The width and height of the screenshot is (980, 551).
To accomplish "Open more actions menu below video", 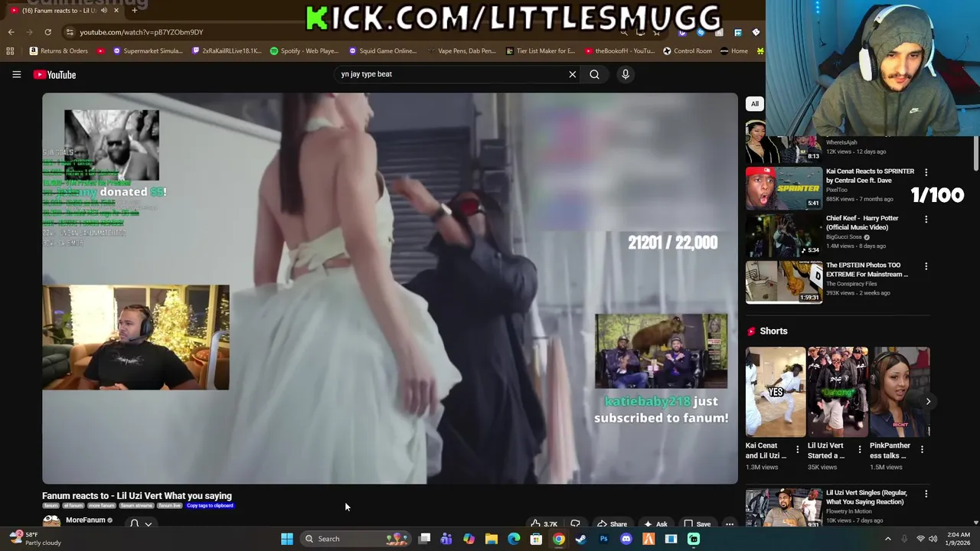I will click(730, 524).
